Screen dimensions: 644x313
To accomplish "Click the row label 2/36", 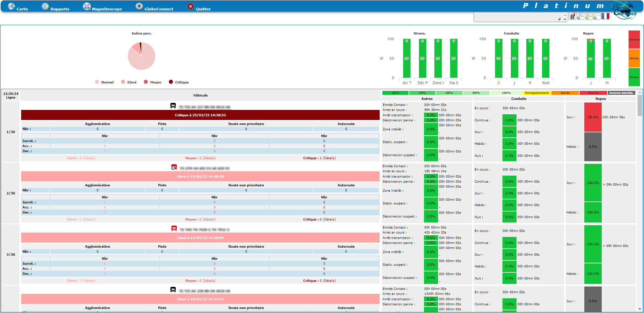I will (11, 193).
